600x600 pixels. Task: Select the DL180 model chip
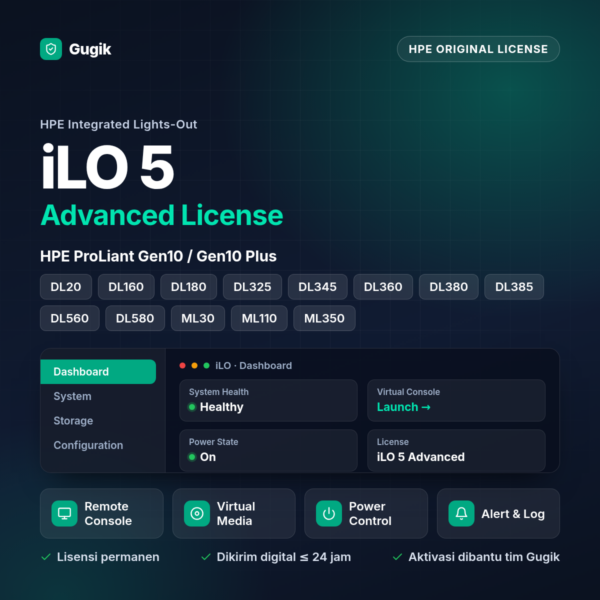click(188, 287)
